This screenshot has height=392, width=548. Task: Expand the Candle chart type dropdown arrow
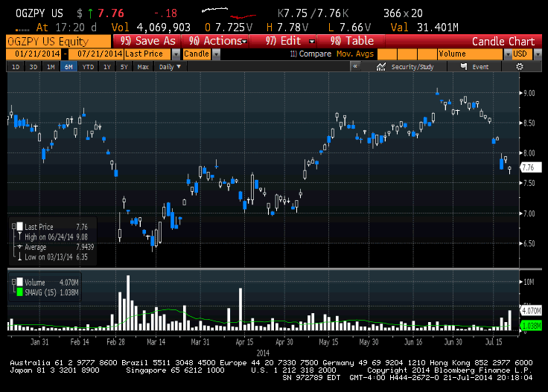tap(217, 54)
